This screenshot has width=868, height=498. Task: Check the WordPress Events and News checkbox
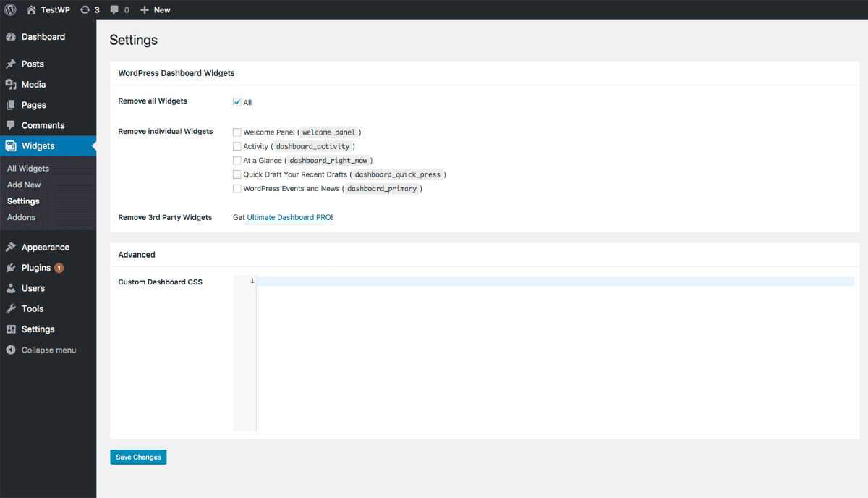(x=237, y=189)
